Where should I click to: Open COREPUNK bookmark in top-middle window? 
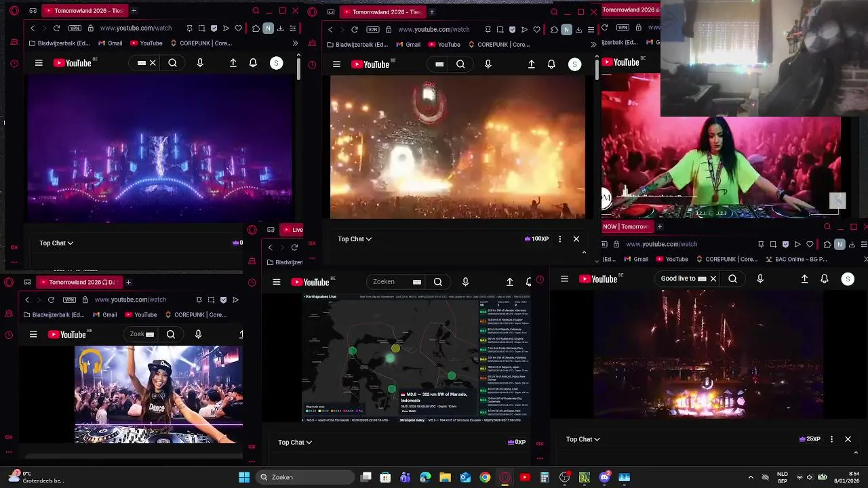pos(498,45)
